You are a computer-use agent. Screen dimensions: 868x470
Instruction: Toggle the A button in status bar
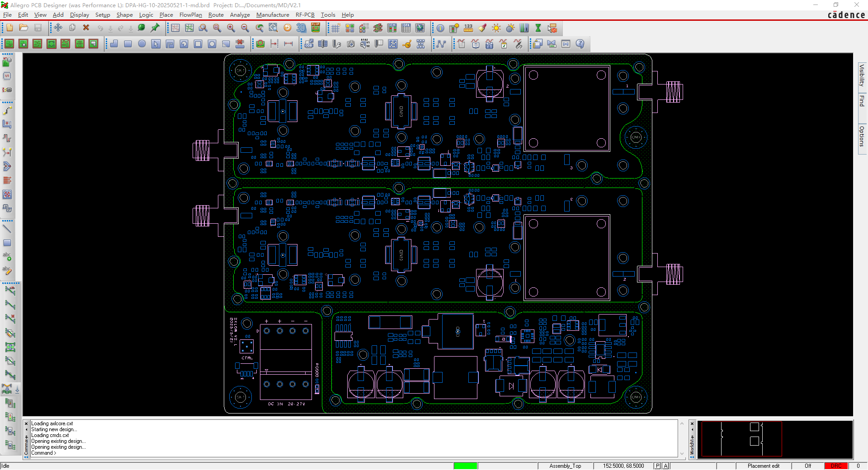665,466
